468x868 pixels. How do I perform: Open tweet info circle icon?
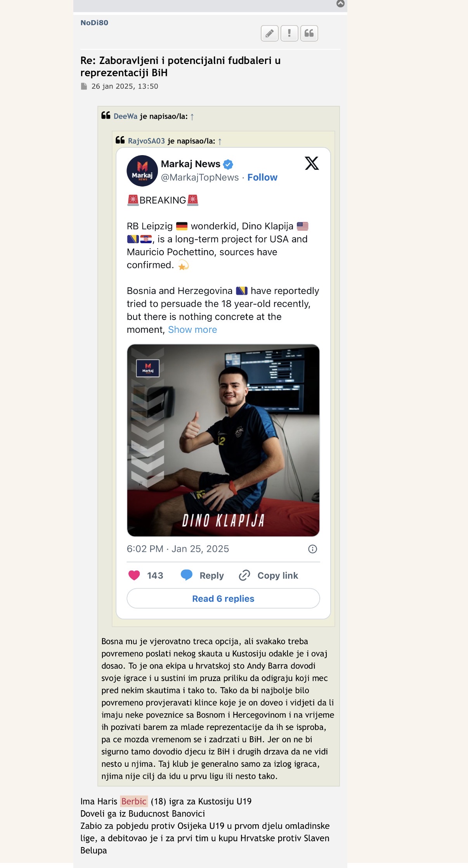click(x=312, y=549)
